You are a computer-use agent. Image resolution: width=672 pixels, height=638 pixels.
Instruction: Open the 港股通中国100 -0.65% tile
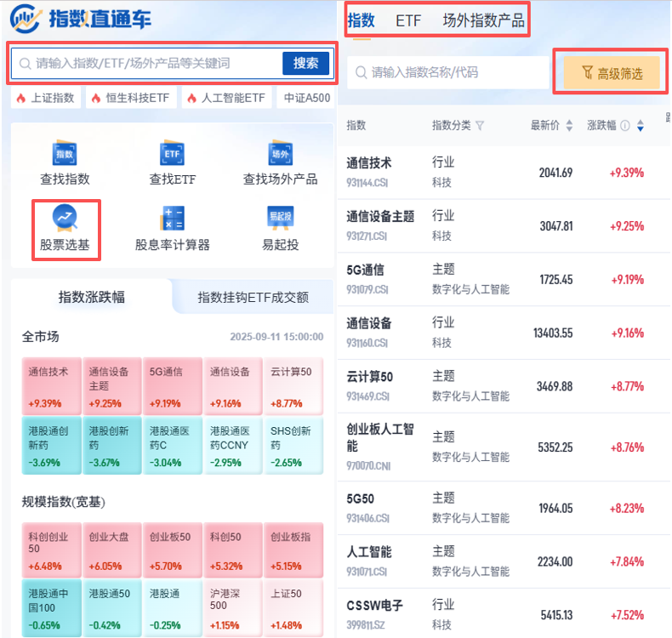[x=51, y=608]
